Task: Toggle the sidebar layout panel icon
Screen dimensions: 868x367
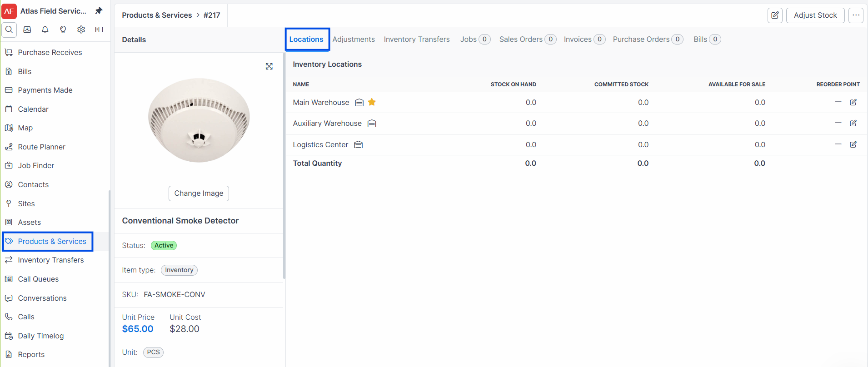Action: click(x=99, y=30)
